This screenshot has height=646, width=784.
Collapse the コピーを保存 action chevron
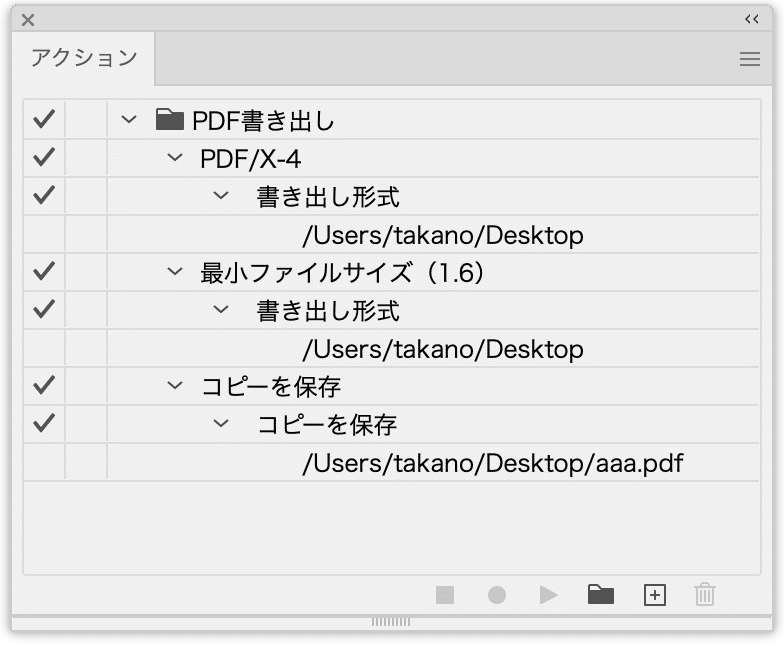coord(174,386)
